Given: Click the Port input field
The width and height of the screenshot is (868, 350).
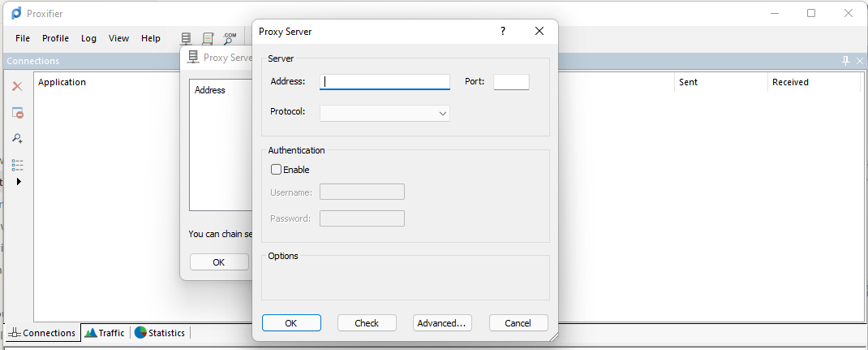Looking at the screenshot, I should [x=511, y=82].
